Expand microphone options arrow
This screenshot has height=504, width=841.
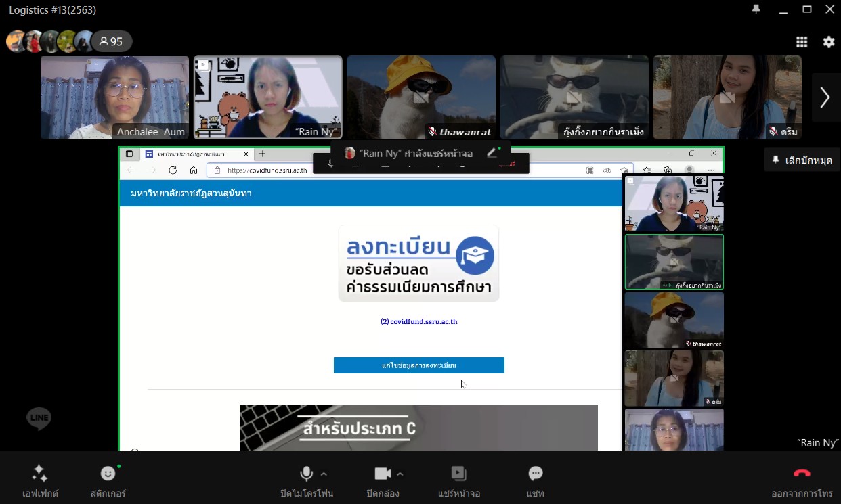tap(324, 474)
